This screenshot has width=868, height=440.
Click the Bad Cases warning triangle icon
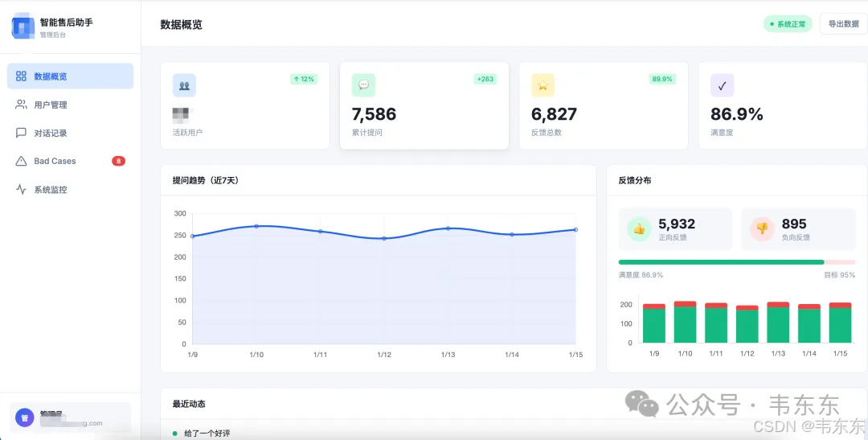coord(21,161)
